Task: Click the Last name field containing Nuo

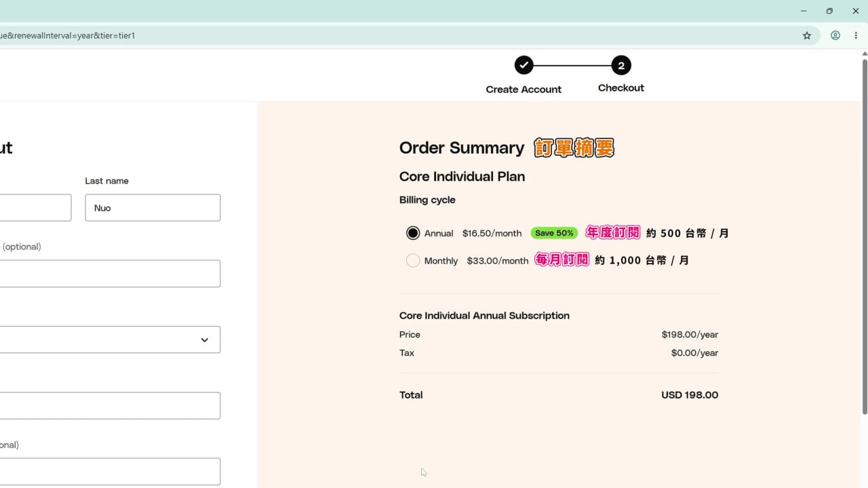Action: pos(153,207)
